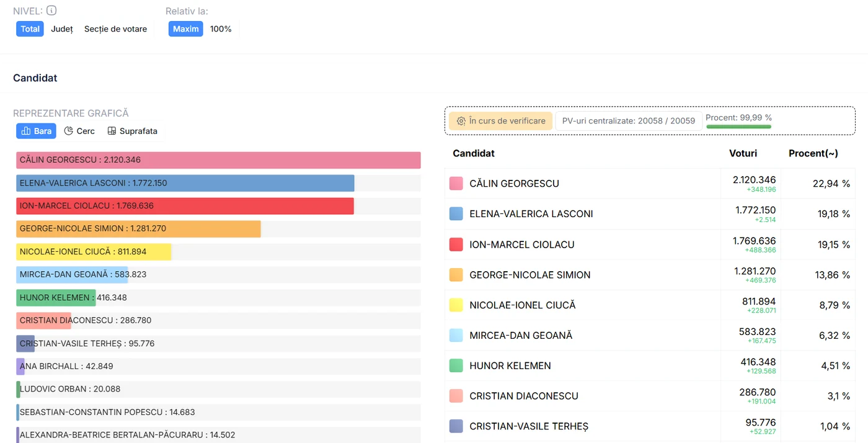Viewport: 868px width, 443px height.
Task: Click the Procent 99,99 % progress bar
Action: tap(738, 127)
